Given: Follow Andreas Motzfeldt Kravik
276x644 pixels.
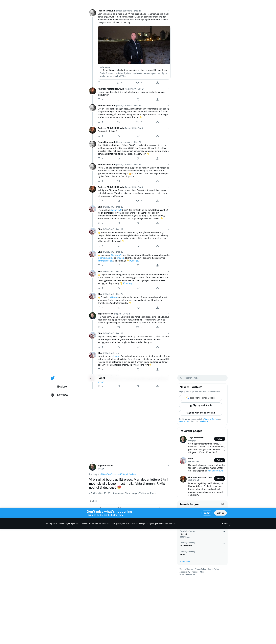Looking at the screenshot, I should [x=219, y=479].
